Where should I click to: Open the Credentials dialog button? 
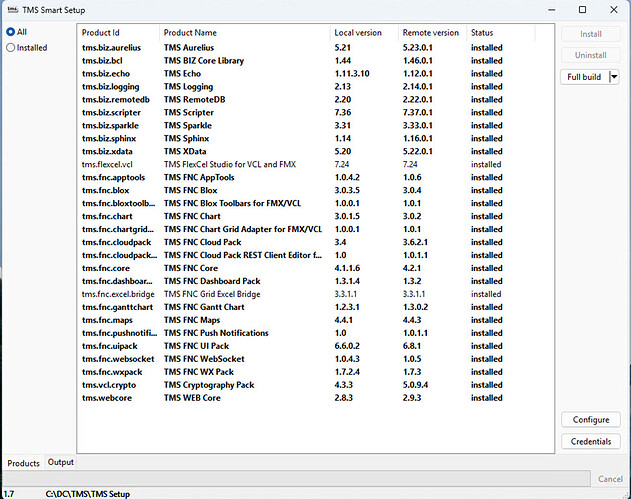590,441
